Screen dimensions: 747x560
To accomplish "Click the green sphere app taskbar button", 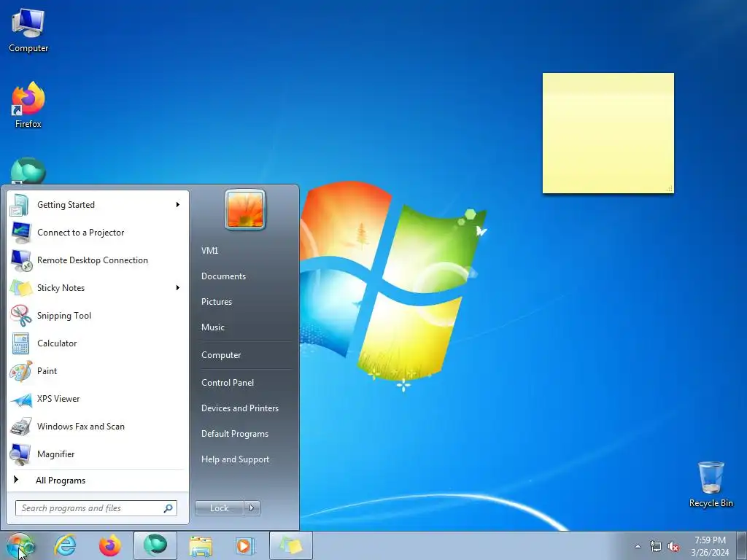I will tap(155, 545).
